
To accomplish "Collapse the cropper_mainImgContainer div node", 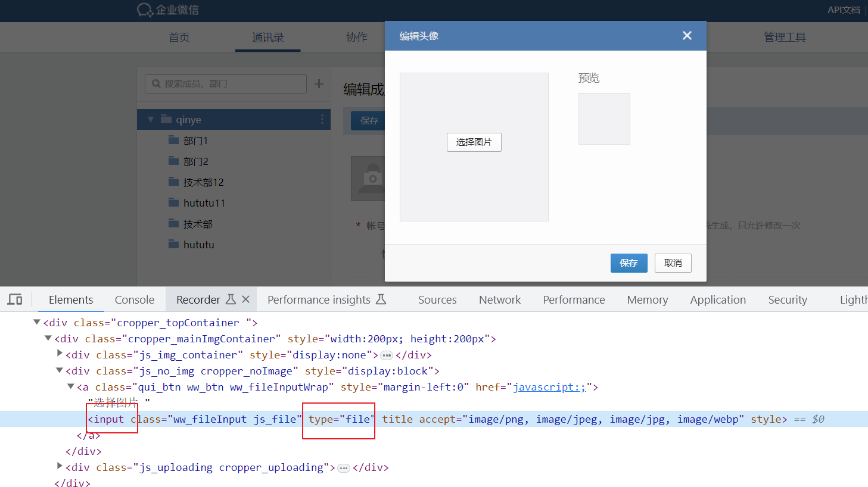I will pos(48,338).
